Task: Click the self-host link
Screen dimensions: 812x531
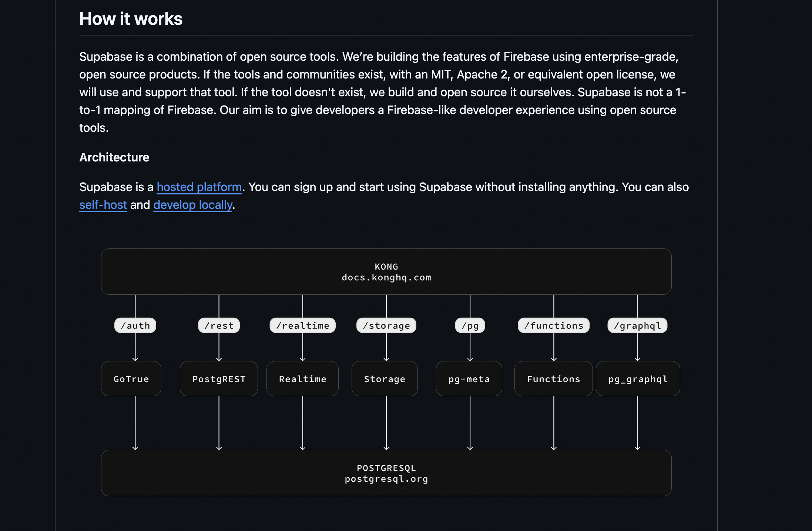Action: tap(103, 205)
